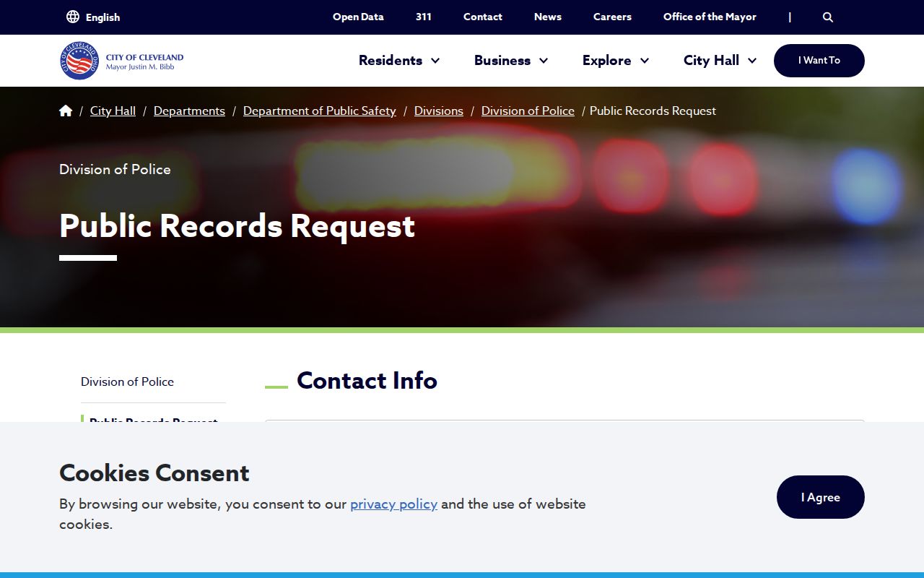Follow the Departments breadcrumb link
This screenshot has width=924, height=578.
tap(189, 111)
